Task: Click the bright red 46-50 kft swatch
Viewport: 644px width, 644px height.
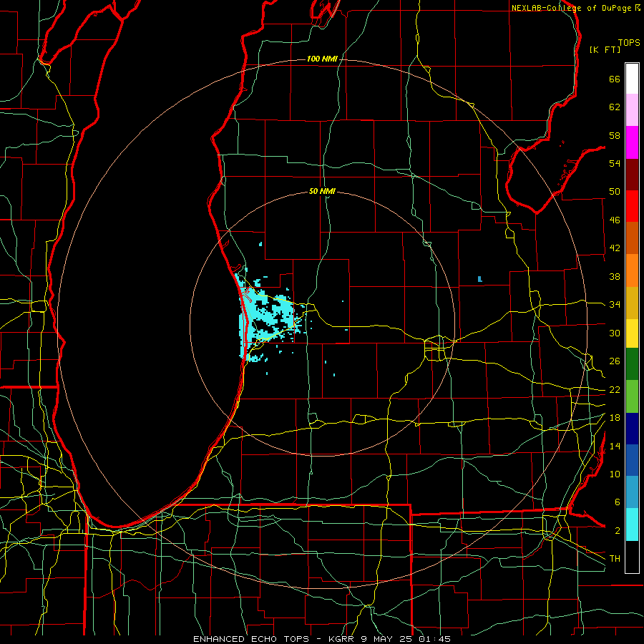Action: (632, 207)
